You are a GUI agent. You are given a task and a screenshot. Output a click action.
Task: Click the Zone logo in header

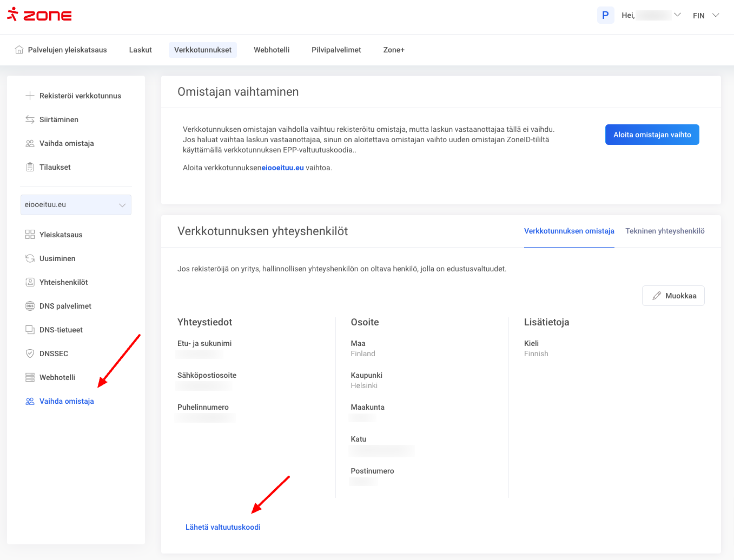tap(39, 15)
